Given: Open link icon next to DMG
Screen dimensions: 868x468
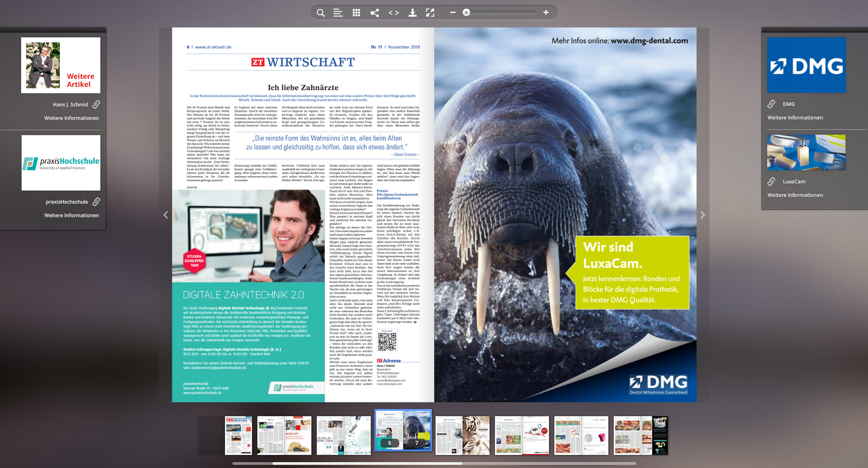Looking at the screenshot, I should (771, 104).
